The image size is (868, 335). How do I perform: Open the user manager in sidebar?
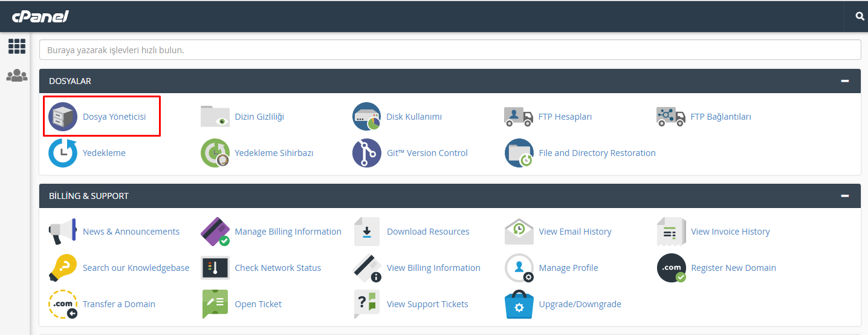click(17, 76)
